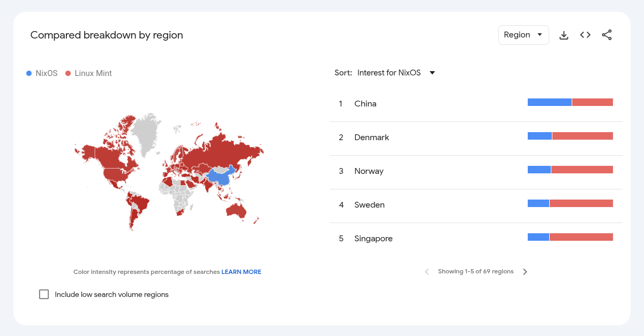
Task: Open the Norway region row
Action: point(369,171)
